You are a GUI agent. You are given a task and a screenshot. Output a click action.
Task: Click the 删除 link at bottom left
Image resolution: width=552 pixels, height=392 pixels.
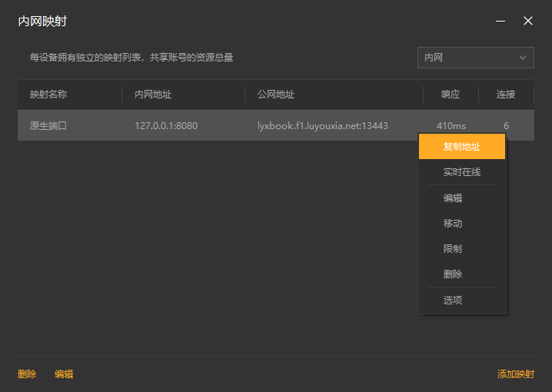click(x=27, y=374)
